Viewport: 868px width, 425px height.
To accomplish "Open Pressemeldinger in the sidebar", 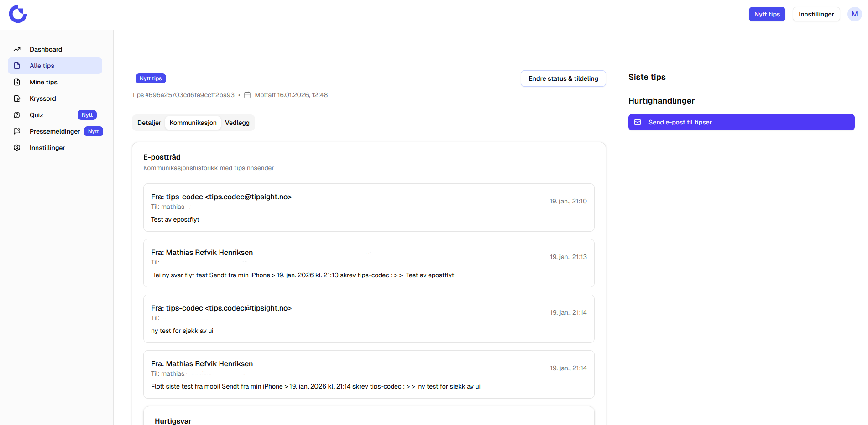I will pyautogui.click(x=55, y=131).
